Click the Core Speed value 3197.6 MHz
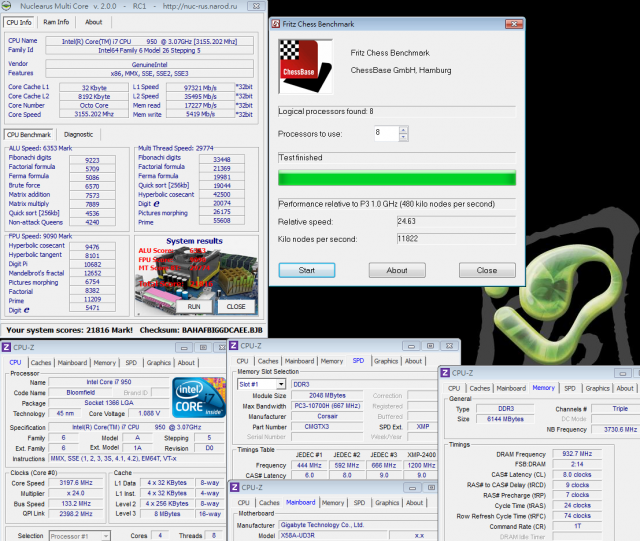The height and width of the screenshot is (541, 640). [76, 483]
